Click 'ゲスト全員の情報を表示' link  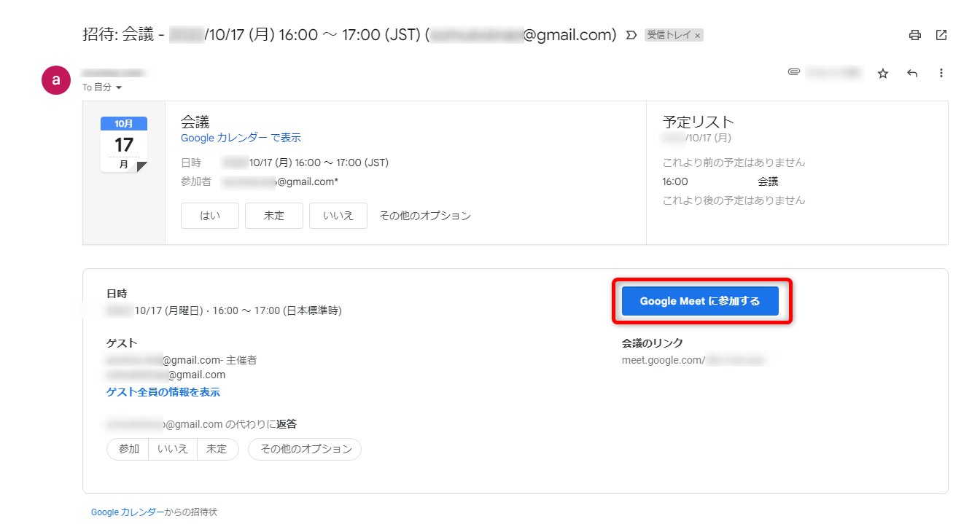[x=163, y=392]
